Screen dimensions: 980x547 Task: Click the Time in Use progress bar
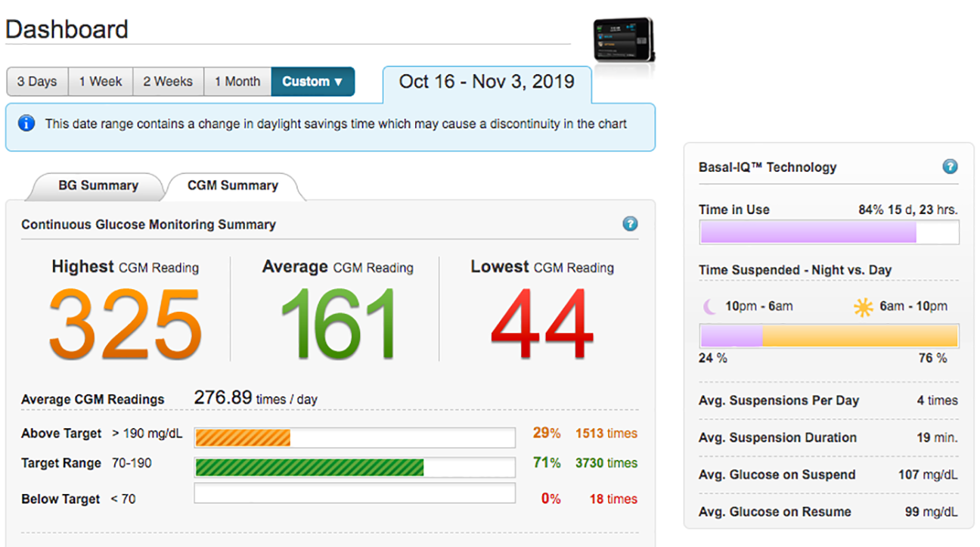tap(829, 232)
